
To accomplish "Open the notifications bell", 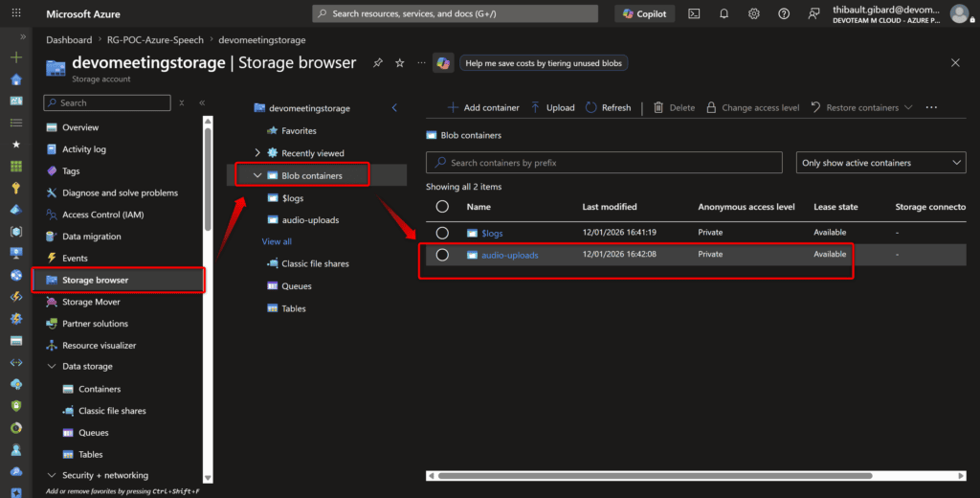I will [x=724, y=13].
